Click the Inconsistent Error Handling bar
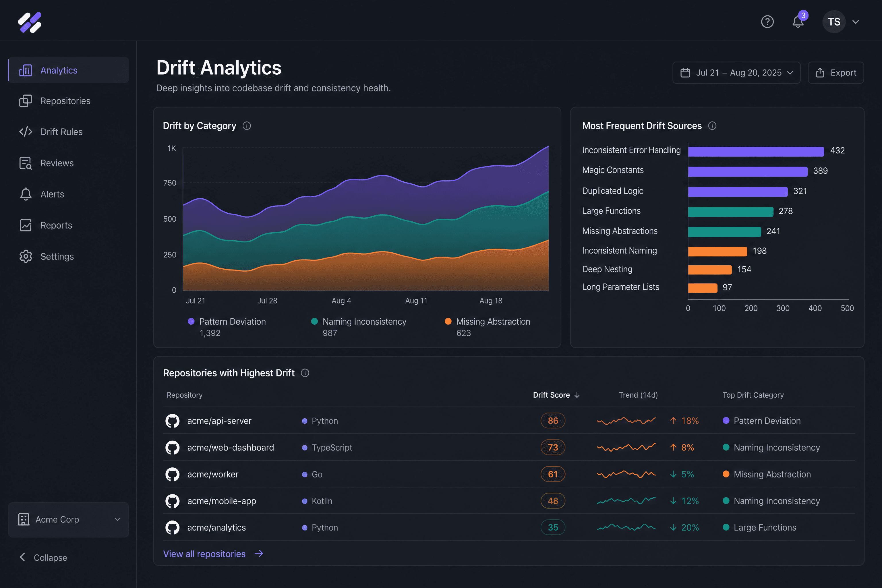This screenshot has width=882, height=588. (756, 152)
